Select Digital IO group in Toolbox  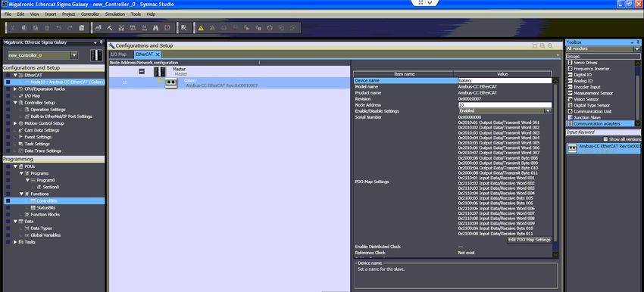[583, 75]
